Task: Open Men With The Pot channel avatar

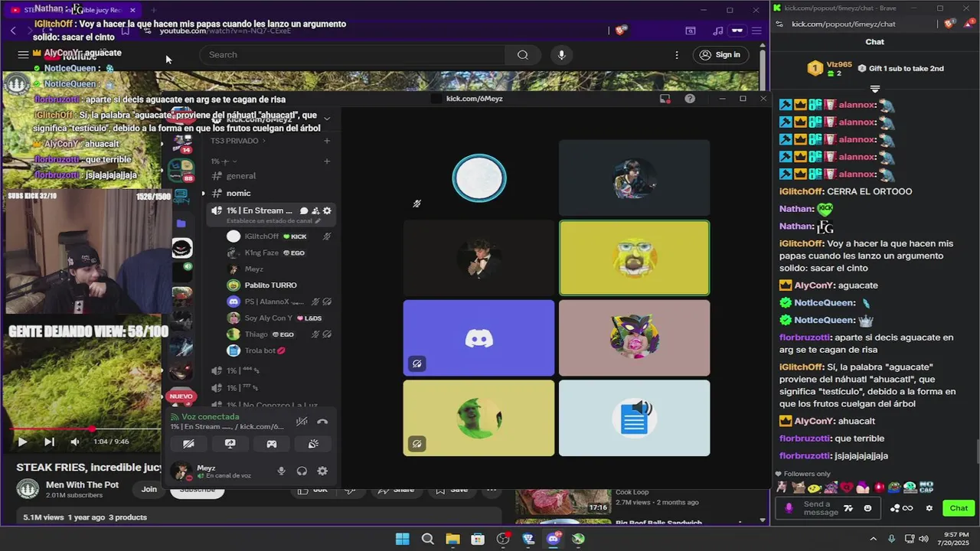Action: pyautogui.click(x=28, y=490)
